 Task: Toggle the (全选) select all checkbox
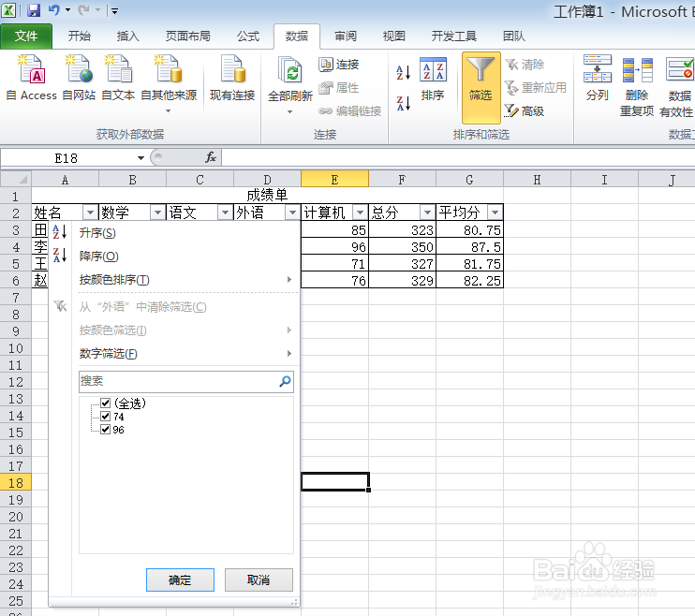pyautogui.click(x=106, y=403)
